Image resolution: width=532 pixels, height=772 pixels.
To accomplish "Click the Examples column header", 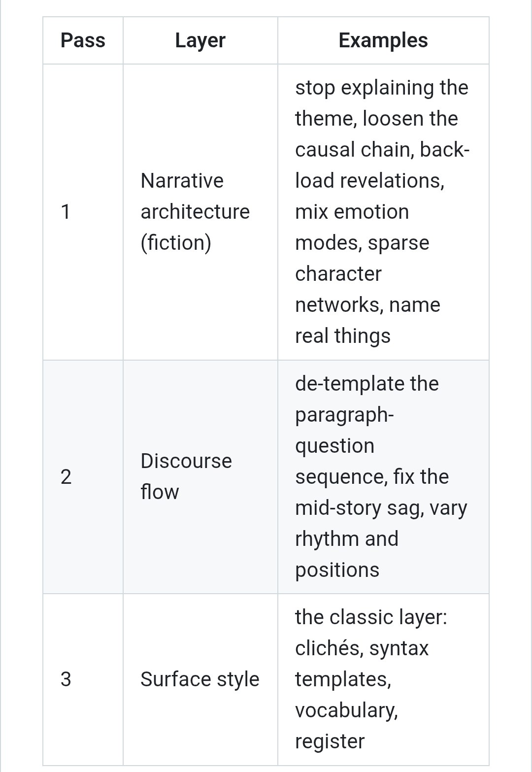I will tap(383, 40).
